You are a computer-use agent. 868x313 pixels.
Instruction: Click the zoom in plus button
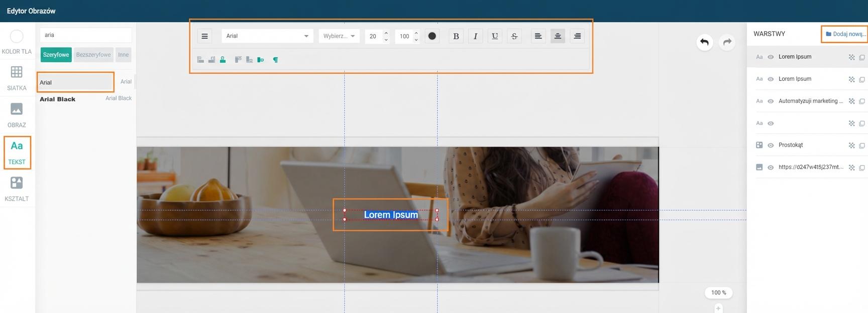[x=718, y=308]
